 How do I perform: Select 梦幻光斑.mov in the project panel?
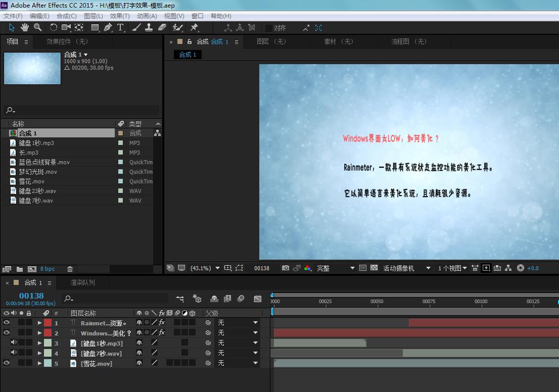pos(38,172)
